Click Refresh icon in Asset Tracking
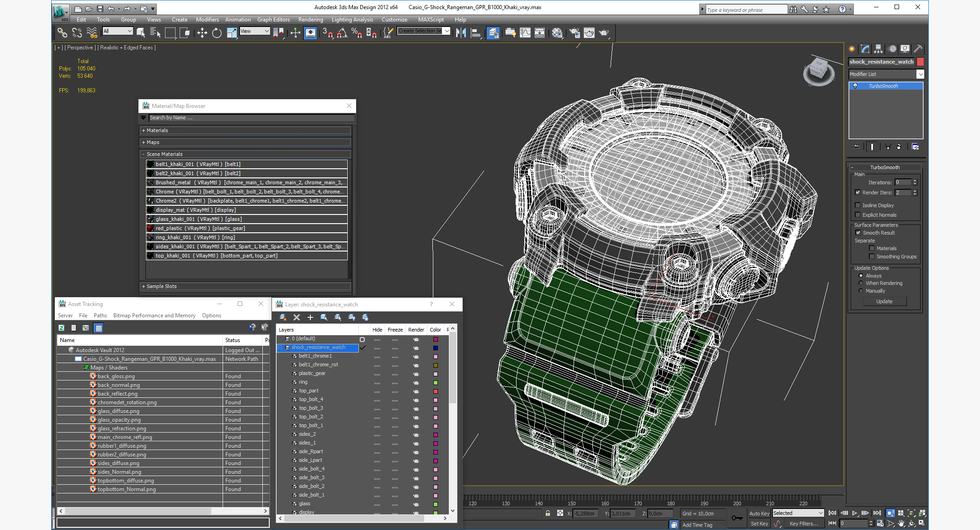Viewport: 980px width, 530px height. click(x=61, y=328)
